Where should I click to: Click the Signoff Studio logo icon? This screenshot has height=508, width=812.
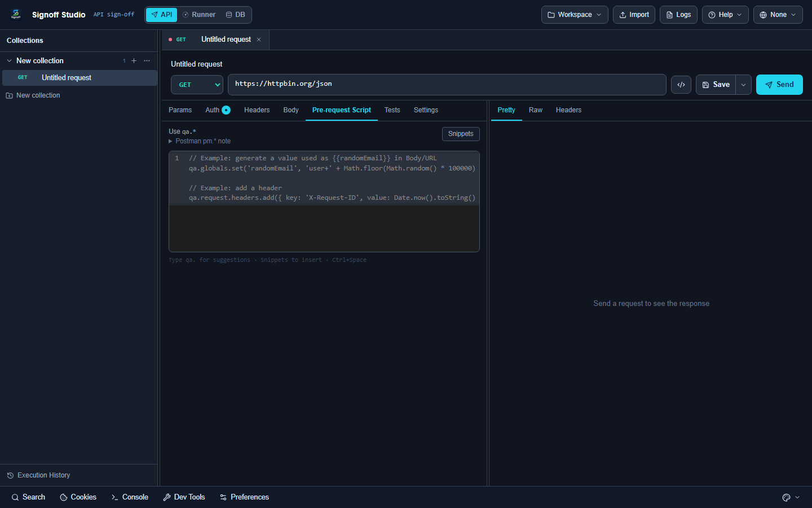coord(16,15)
